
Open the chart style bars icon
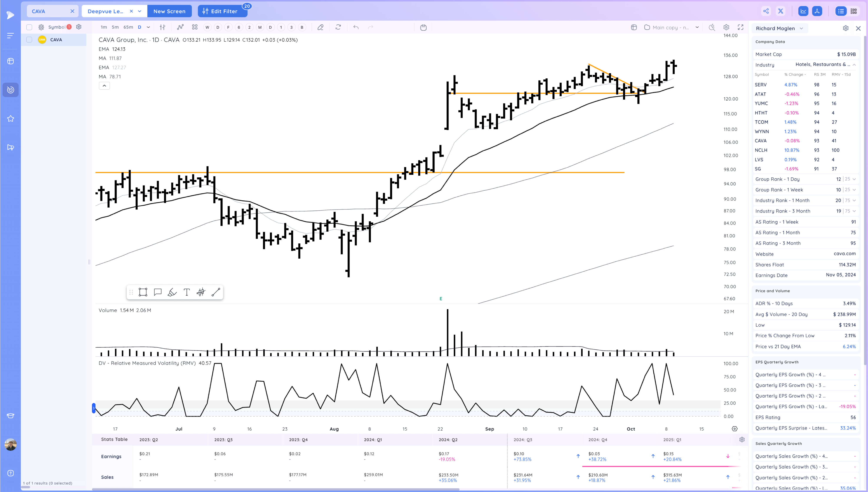[x=162, y=27]
